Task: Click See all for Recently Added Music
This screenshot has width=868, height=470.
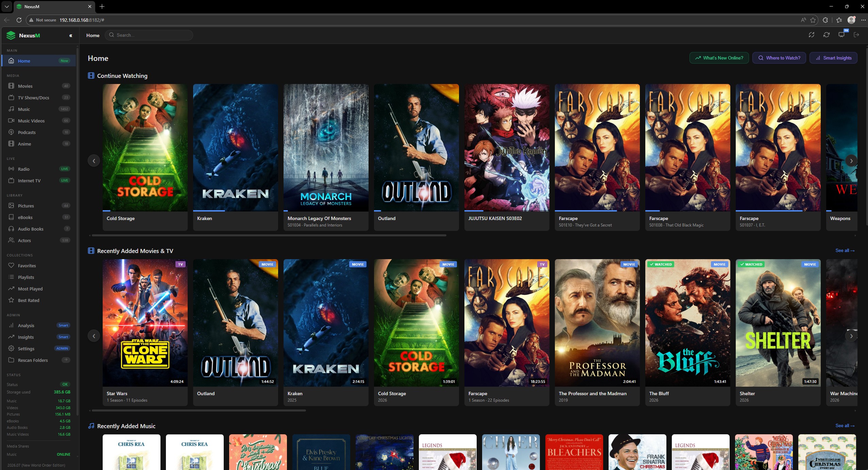Action: (x=845, y=425)
